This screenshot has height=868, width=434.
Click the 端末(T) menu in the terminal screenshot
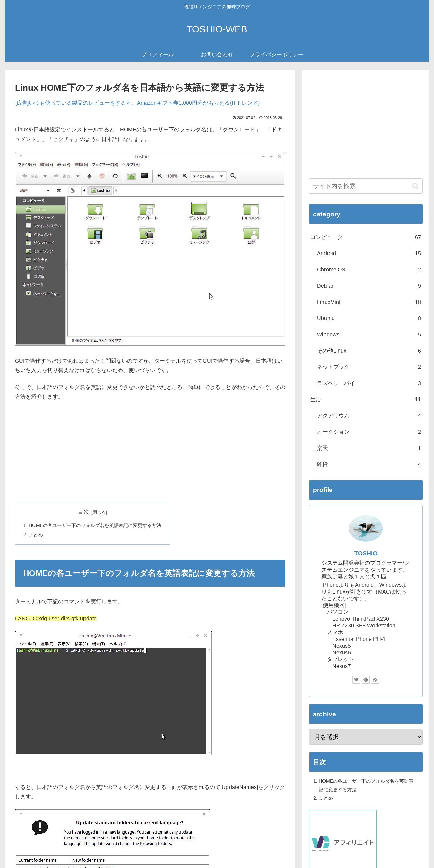[99, 644]
